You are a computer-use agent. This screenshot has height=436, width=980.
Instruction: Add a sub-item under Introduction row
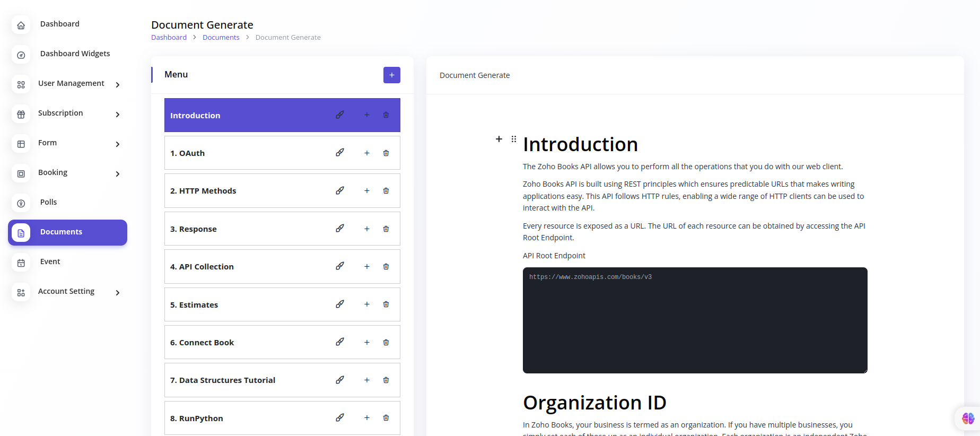tap(366, 115)
